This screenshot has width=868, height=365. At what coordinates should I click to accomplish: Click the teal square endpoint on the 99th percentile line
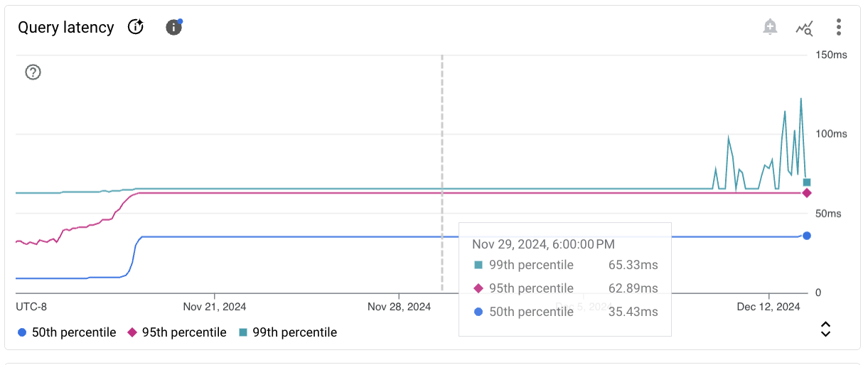click(807, 182)
